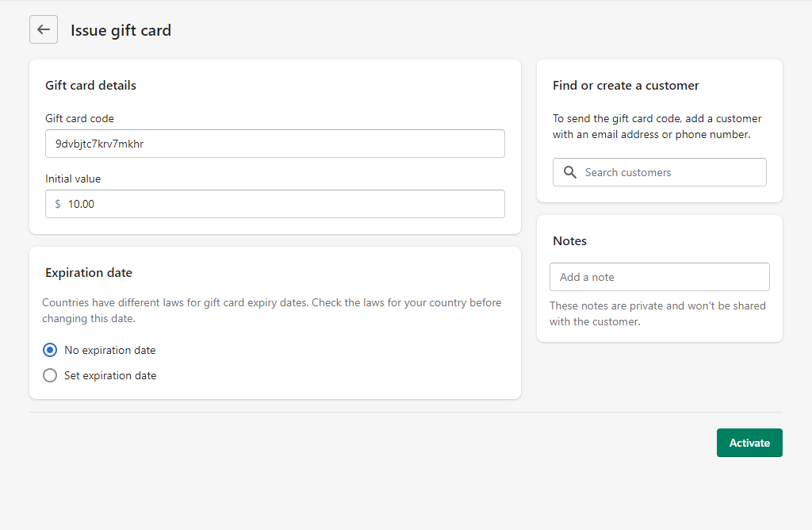Choose the Set expiration date radio button

(x=50, y=375)
